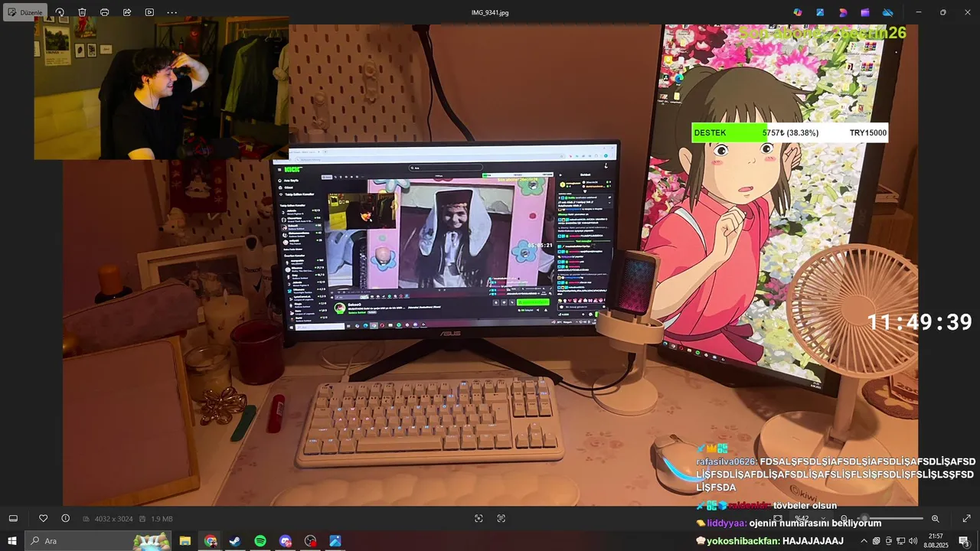Open the Windows Start menu
The height and width of the screenshot is (551, 980).
click(12, 541)
